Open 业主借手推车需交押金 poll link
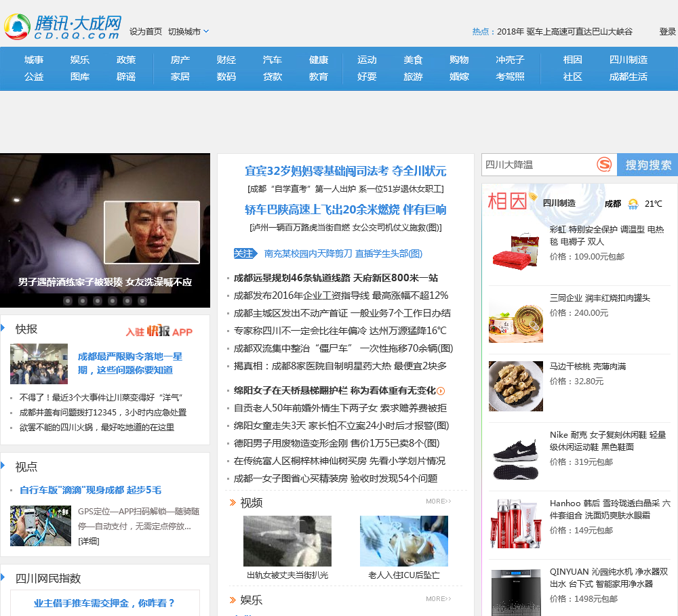 click(x=104, y=603)
